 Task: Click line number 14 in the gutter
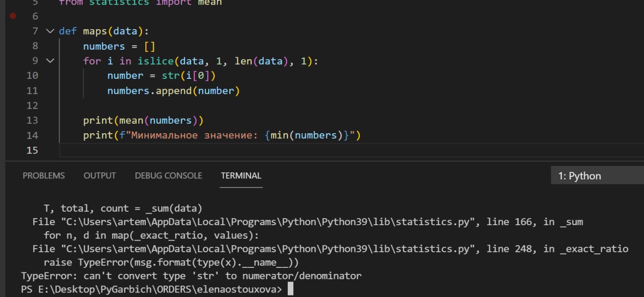[32, 135]
